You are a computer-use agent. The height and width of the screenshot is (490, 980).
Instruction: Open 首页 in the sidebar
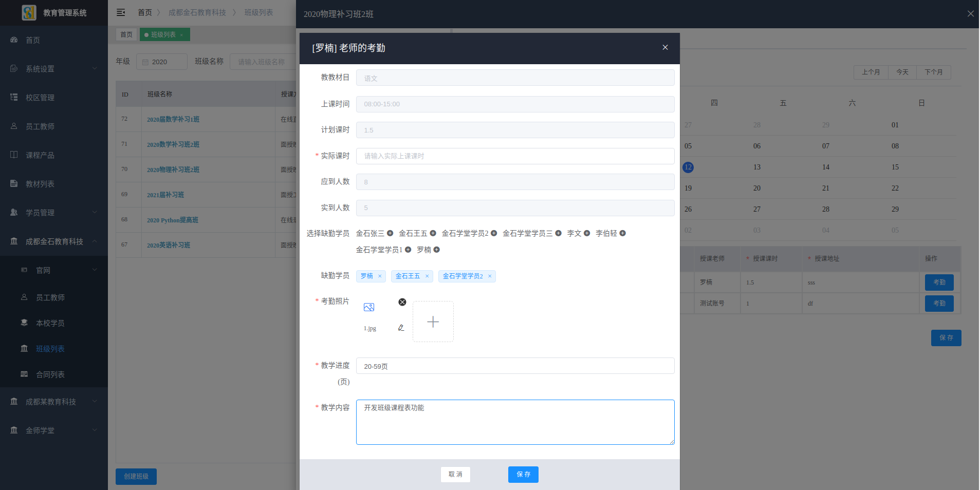pos(54,40)
